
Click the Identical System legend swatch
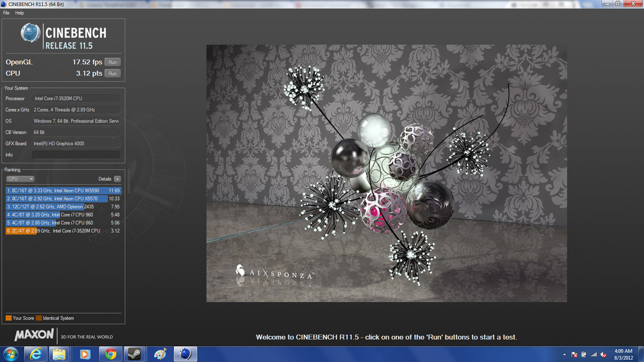[39, 318]
